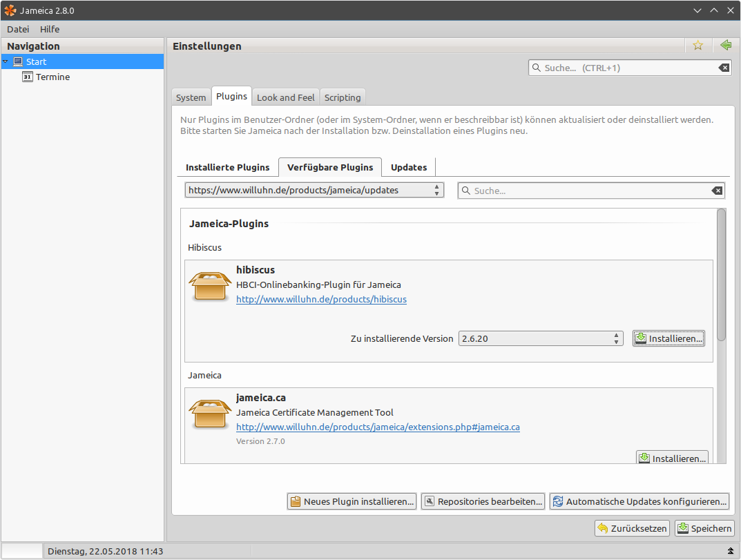
Task: Open the jameica.ca extensions link
Action: click(378, 427)
